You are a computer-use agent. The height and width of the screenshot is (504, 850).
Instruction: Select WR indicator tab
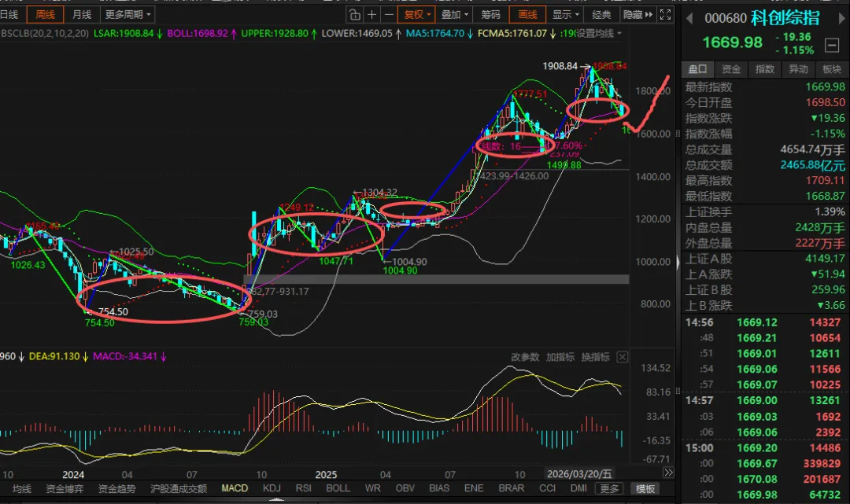373,488
